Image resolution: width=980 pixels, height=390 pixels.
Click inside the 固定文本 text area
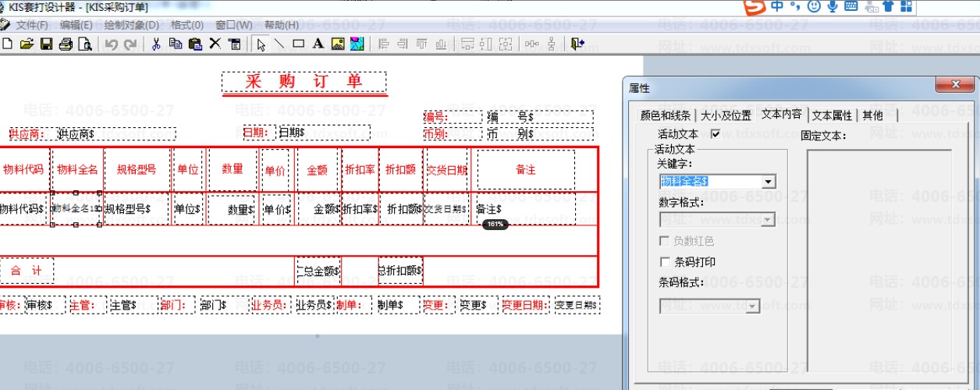(879, 261)
